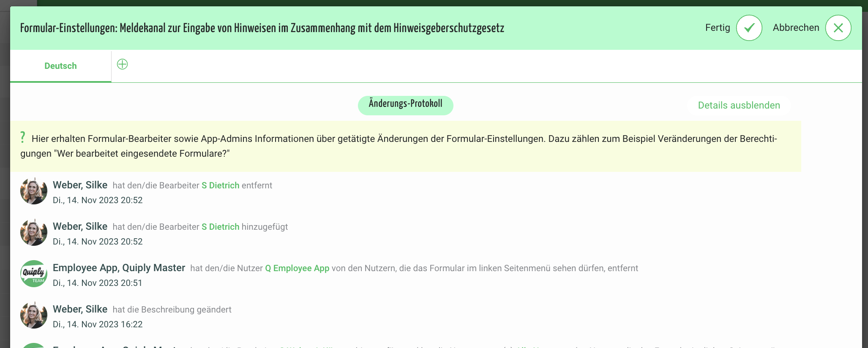Switch to the Deutsch tab
This screenshot has width=868, height=348.
click(60, 66)
